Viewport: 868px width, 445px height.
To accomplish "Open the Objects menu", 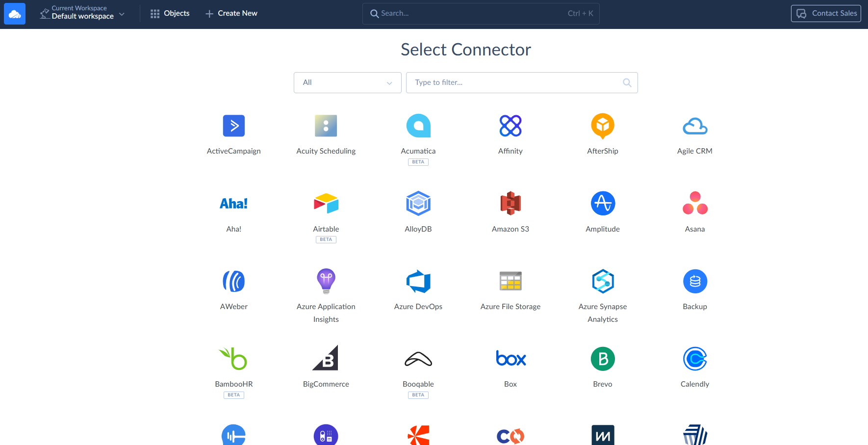I will (x=170, y=14).
